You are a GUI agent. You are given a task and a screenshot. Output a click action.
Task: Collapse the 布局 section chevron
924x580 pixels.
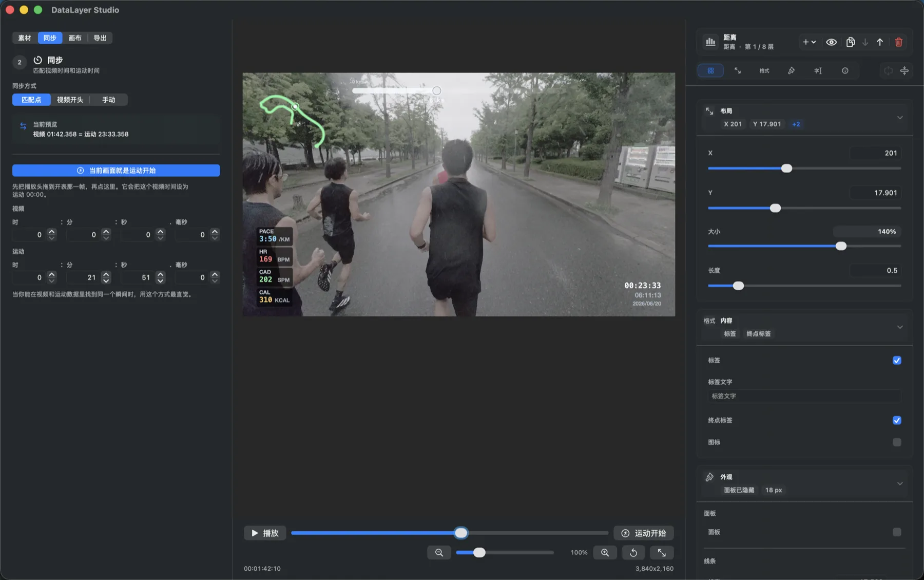point(900,118)
